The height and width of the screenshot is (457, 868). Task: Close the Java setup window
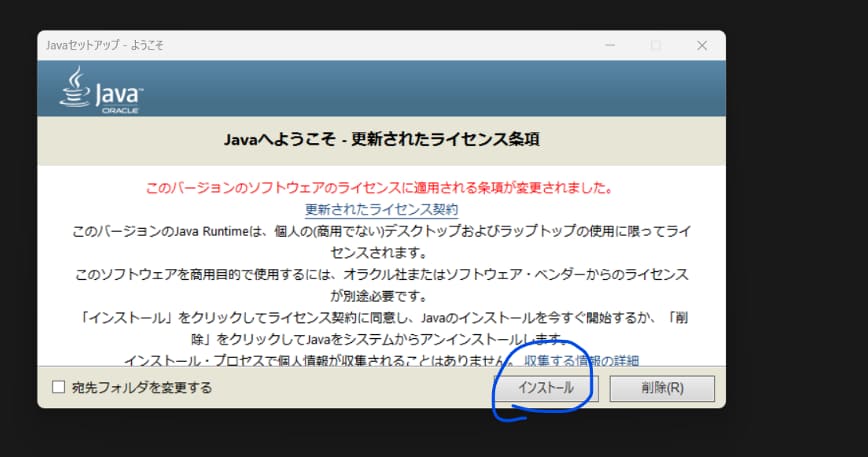pyautogui.click(x=701, y=46)
